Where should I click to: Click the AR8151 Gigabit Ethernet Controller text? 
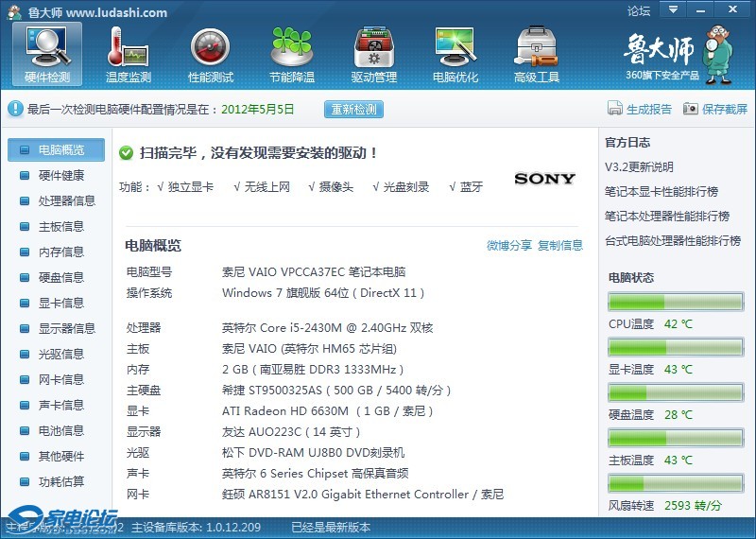363,495
